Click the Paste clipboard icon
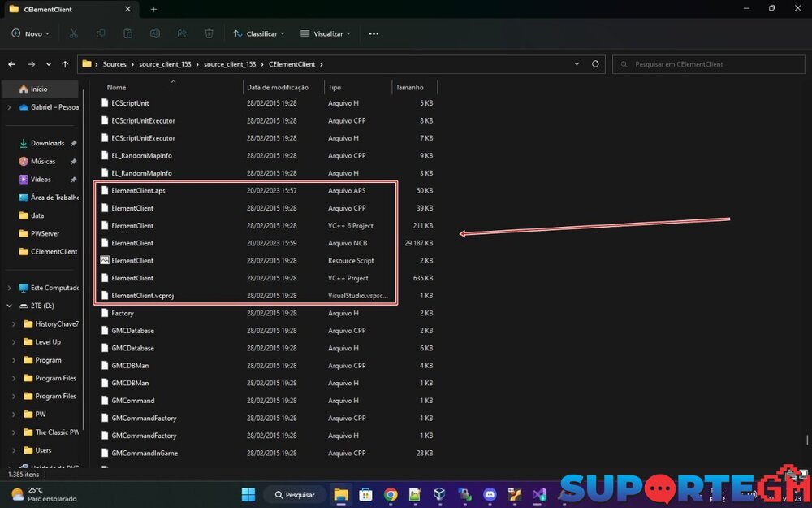Screen dimensions: 812x508 pyautogui.click(x=127, y=33)
